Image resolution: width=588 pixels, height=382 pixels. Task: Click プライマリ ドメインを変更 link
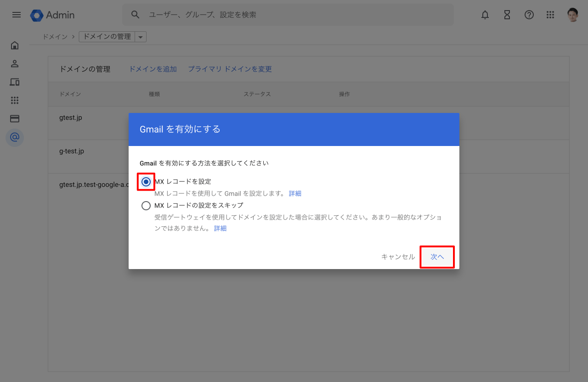pyautogui.click(x=230, y=69)
